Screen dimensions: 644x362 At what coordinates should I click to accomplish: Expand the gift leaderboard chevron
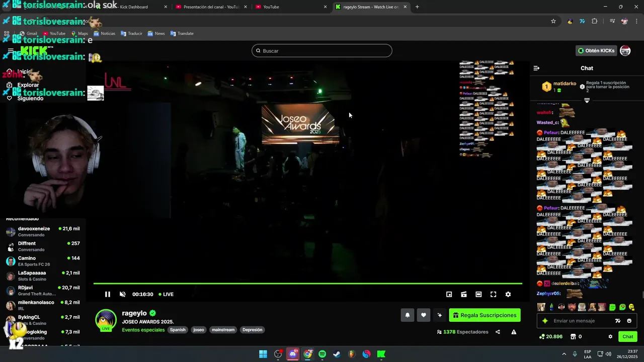587,100
